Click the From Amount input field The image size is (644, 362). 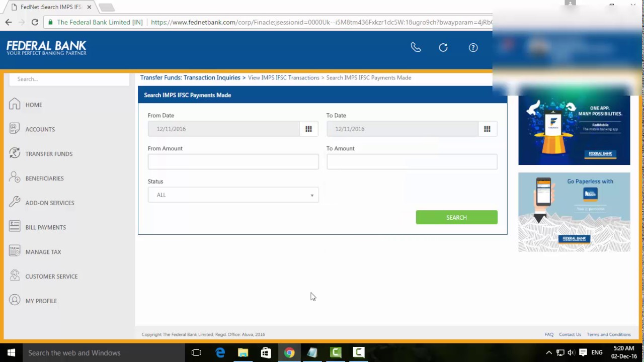[233, 162]
